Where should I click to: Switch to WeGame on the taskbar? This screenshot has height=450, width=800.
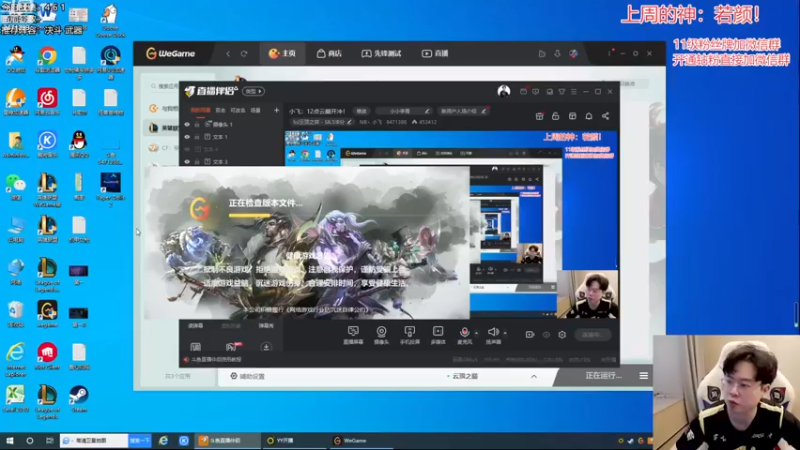pyautogui.click(x=362, y=440)
